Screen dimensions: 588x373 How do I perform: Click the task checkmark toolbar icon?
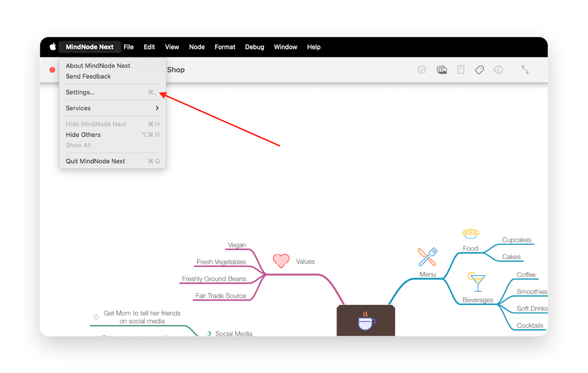[x=421, y=70]
